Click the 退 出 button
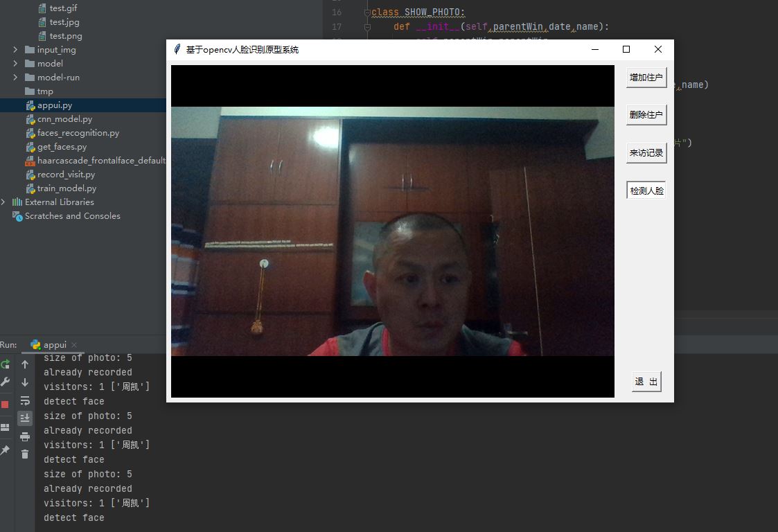778x532 pixels. [x=646, y=382]
